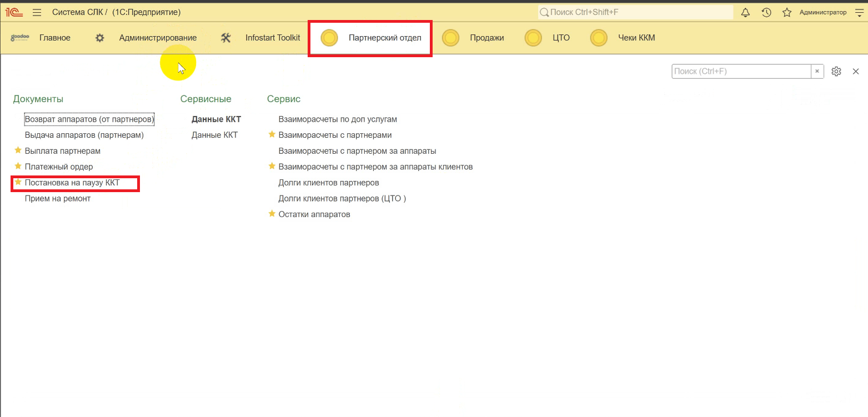Open Взаиморасчеты с партнером за аппараты

pyautogui.click(x=357, y=151)
